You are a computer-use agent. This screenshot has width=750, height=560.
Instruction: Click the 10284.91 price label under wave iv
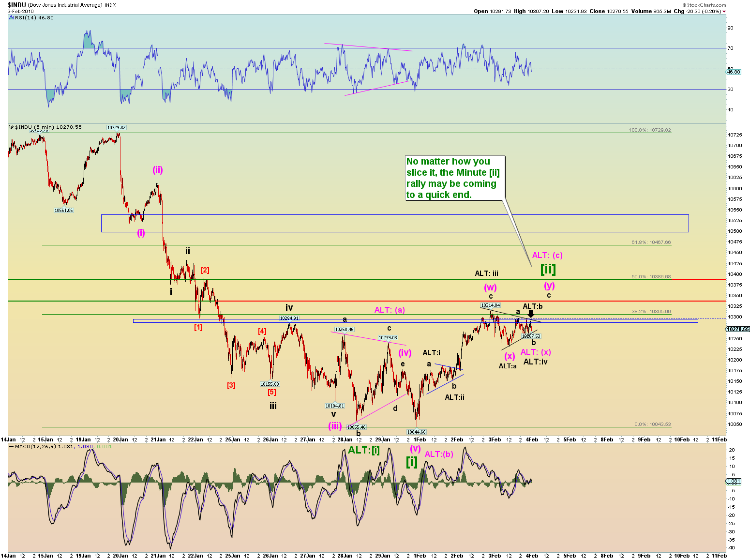[x=289, y=318]
